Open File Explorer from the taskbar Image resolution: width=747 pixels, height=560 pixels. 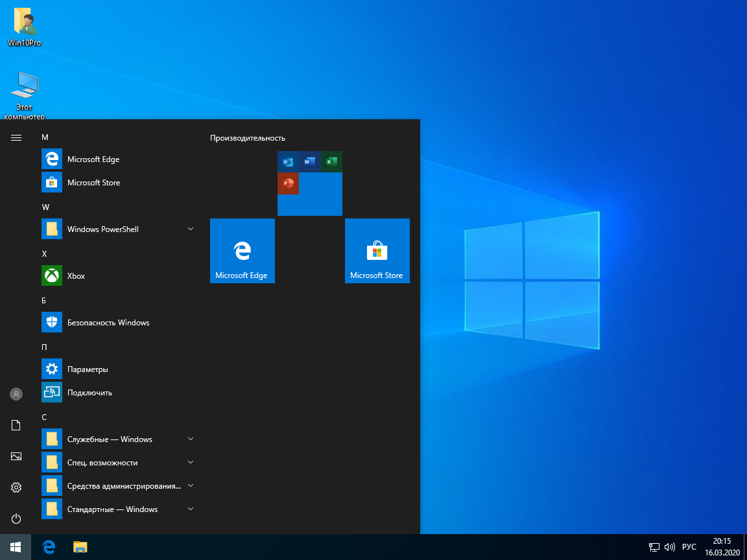click(x=80, y=547)
